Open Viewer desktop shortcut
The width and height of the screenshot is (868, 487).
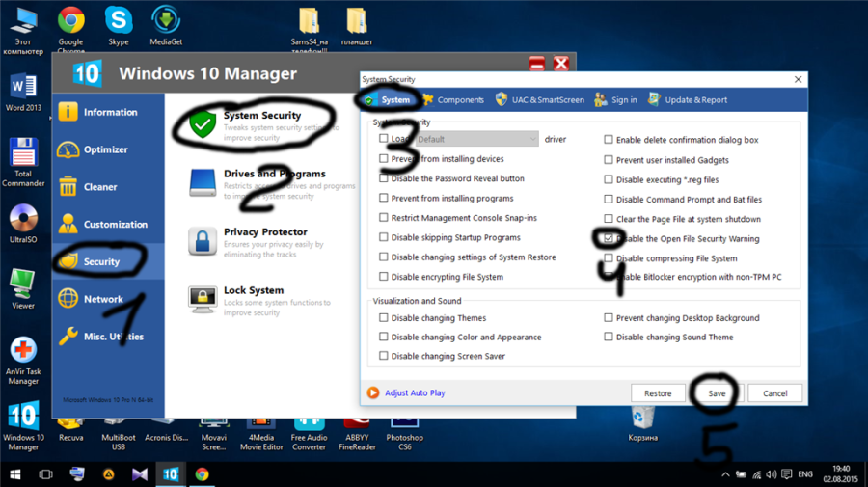[23, 289]
